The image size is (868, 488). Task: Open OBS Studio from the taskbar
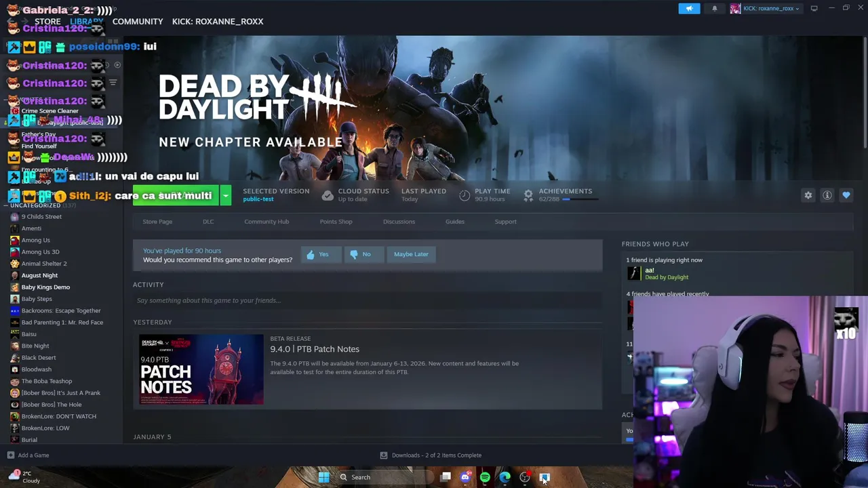point(524,477)
